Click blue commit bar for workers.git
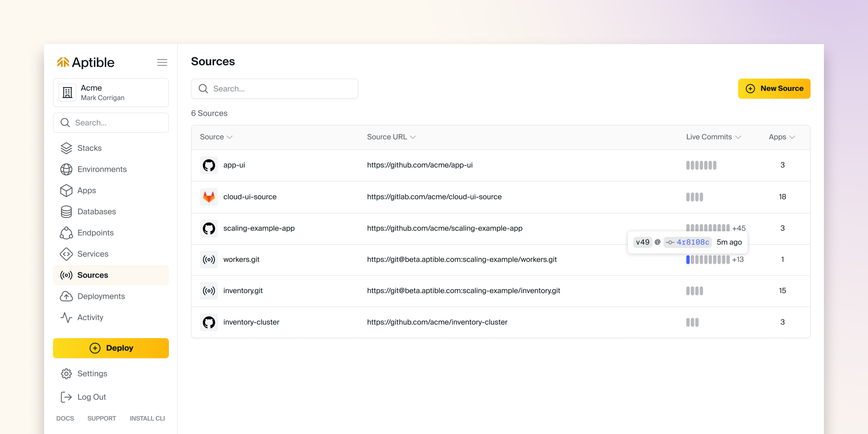Viewport: 868px width, 434px height. [x=688, y=259]
